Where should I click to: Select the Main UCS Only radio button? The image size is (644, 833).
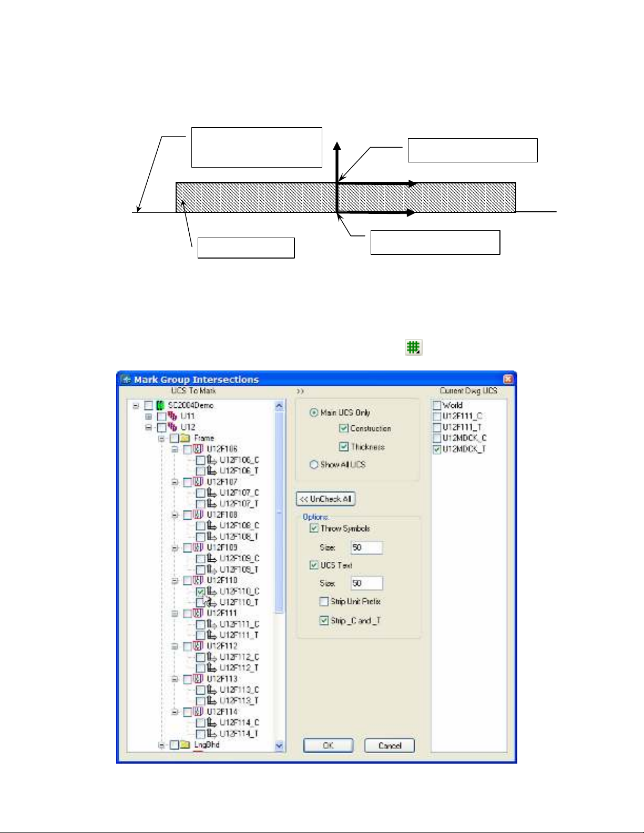(314, 413)
